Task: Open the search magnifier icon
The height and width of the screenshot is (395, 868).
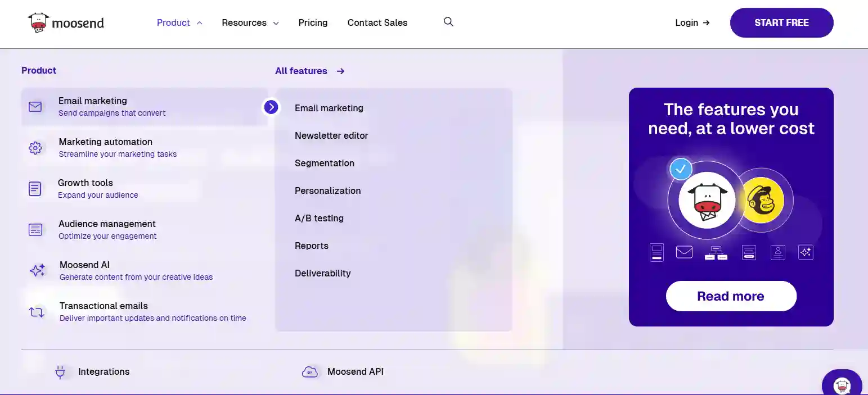Action: 448,22
